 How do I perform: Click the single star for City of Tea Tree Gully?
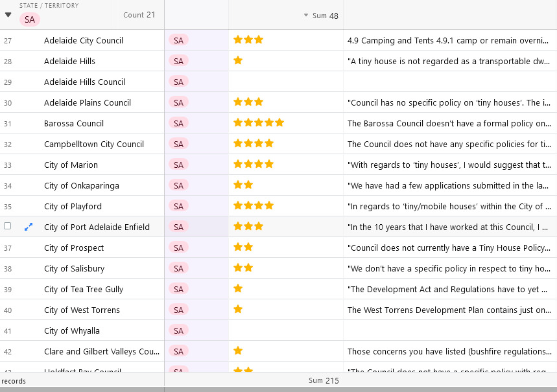pos(238,289)
